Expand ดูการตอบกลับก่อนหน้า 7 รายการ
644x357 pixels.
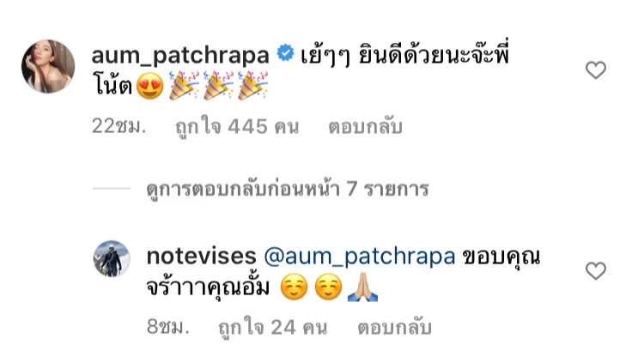[288, 189]
